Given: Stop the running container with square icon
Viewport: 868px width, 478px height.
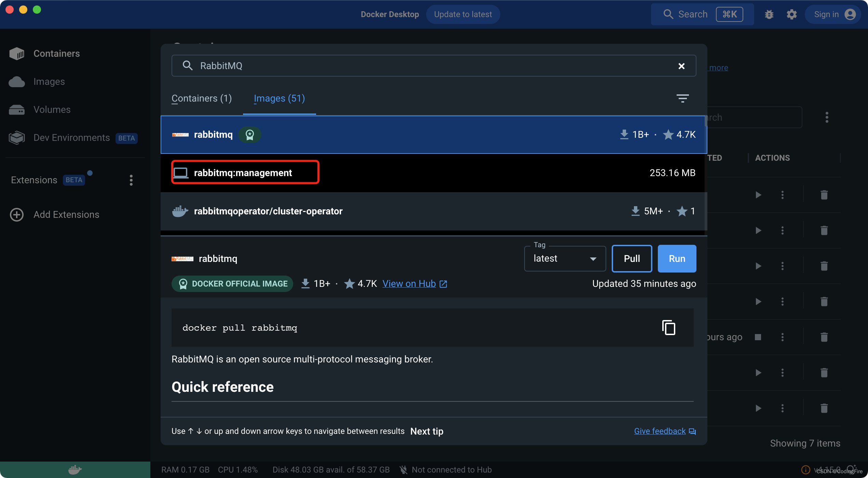Looking at the screenshot, I should [x=758, y=337].
